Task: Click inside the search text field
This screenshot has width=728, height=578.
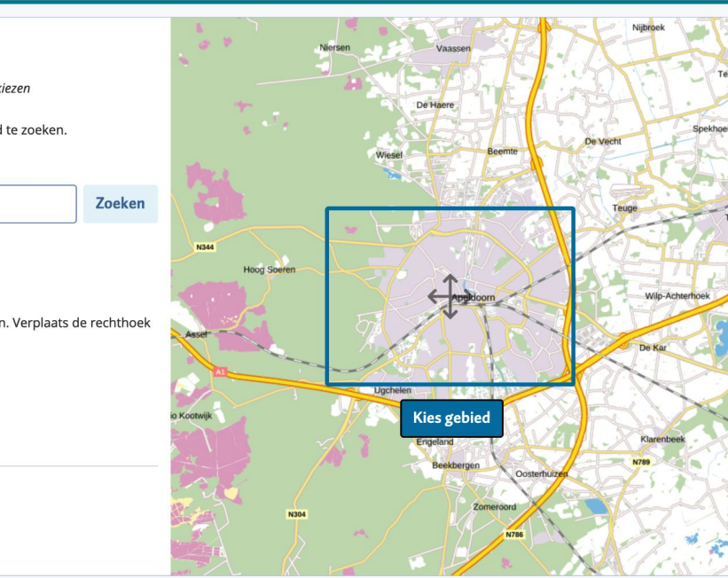Action: click(x=37, y=203)
